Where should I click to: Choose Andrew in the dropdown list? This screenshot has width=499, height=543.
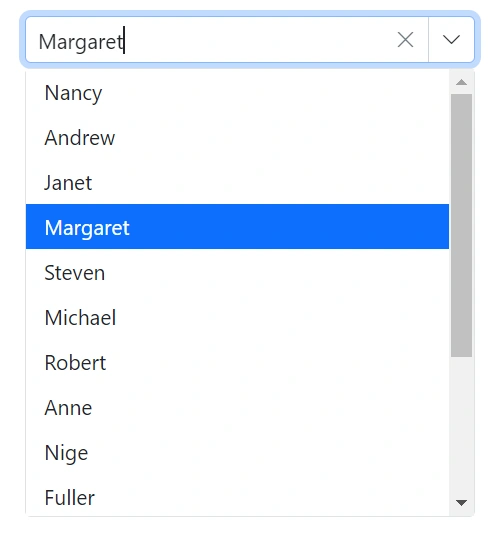coord(238,137)
